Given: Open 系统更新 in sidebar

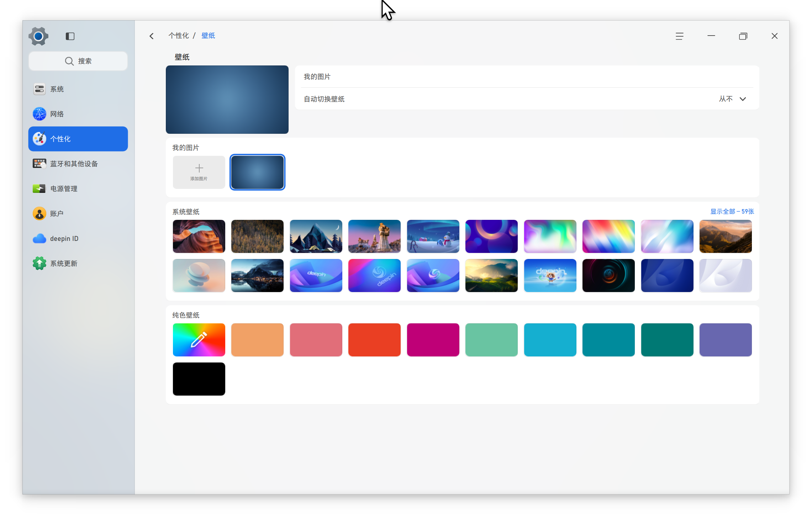Looking at the screenshot, I should (x=78, y=263).
